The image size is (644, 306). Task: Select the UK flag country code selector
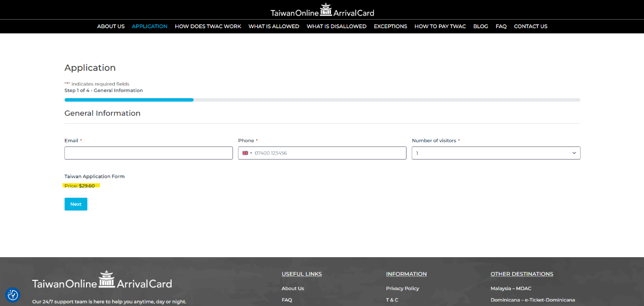click(x=247, y=153)
